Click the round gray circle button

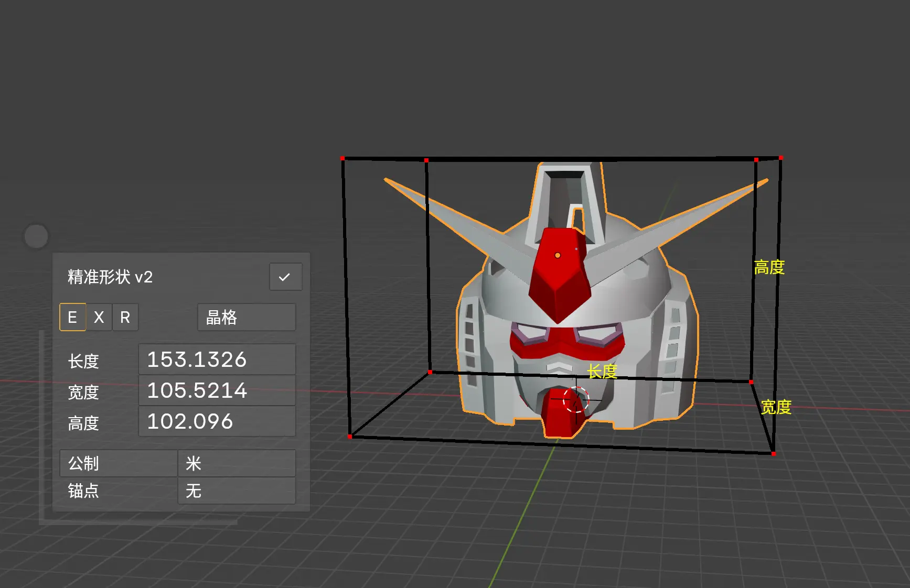(x=36, y=236)
